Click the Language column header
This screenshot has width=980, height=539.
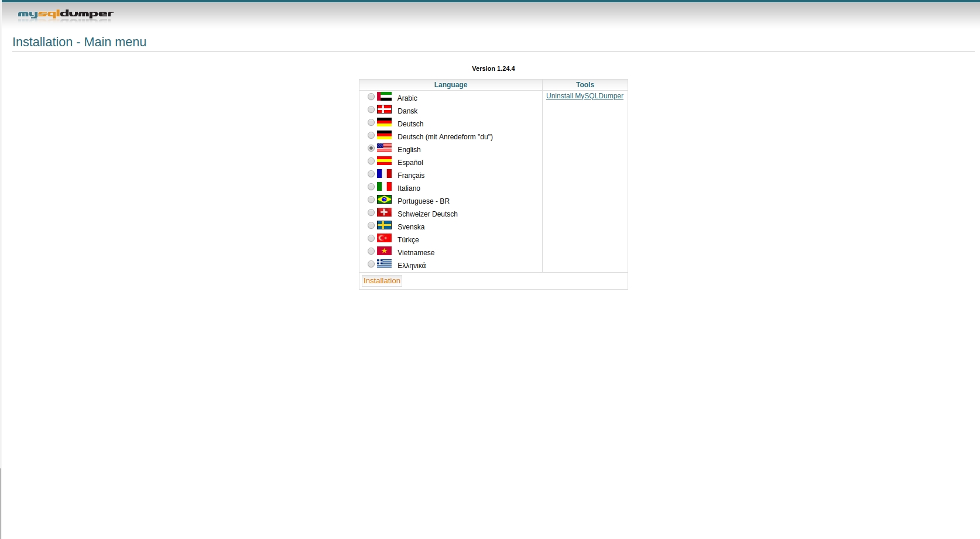pos(451,85)
